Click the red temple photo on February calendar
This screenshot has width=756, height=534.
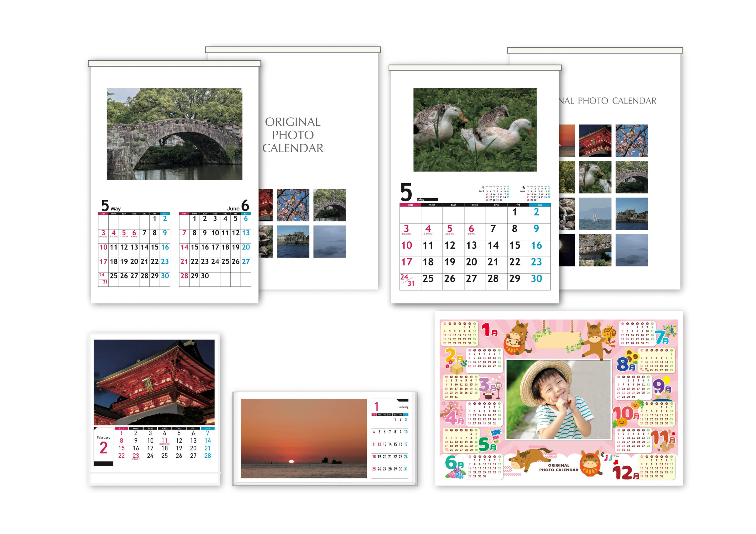pyautogui.click(x=154, y=382)
